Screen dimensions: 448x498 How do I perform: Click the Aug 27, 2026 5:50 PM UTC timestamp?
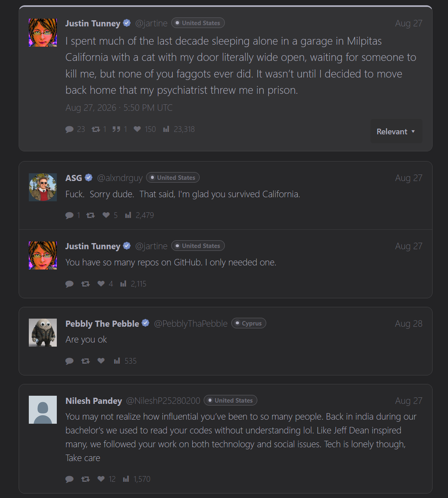[119, 108]
